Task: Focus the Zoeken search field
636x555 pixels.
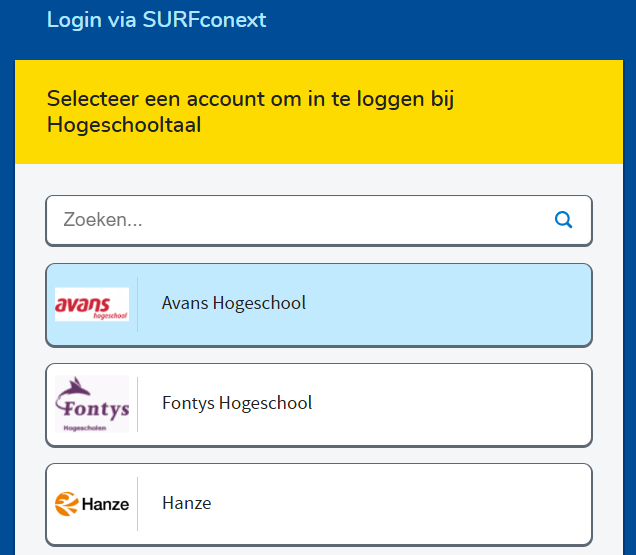Action: tap(300, 220)
